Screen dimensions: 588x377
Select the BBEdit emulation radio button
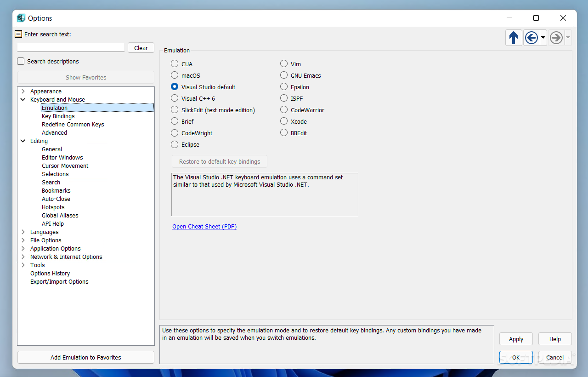pyautogui.click(x=284, y=133)
